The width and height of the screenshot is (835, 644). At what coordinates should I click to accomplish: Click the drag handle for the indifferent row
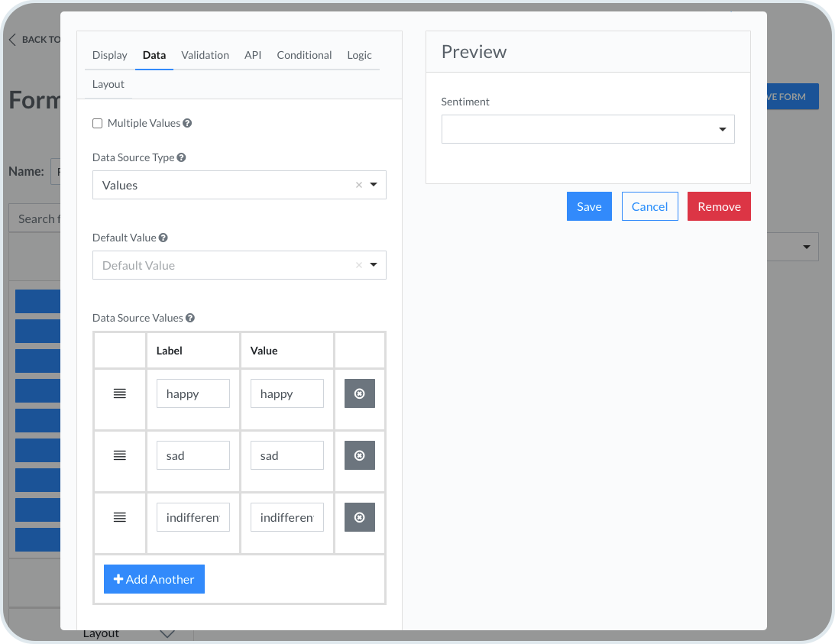[119, 517]
